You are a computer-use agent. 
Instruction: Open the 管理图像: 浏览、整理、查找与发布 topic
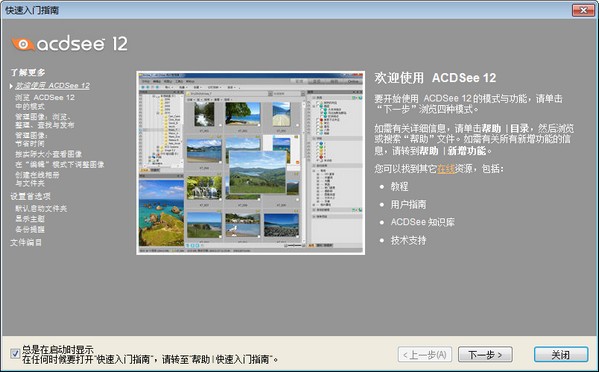(44, 121)
